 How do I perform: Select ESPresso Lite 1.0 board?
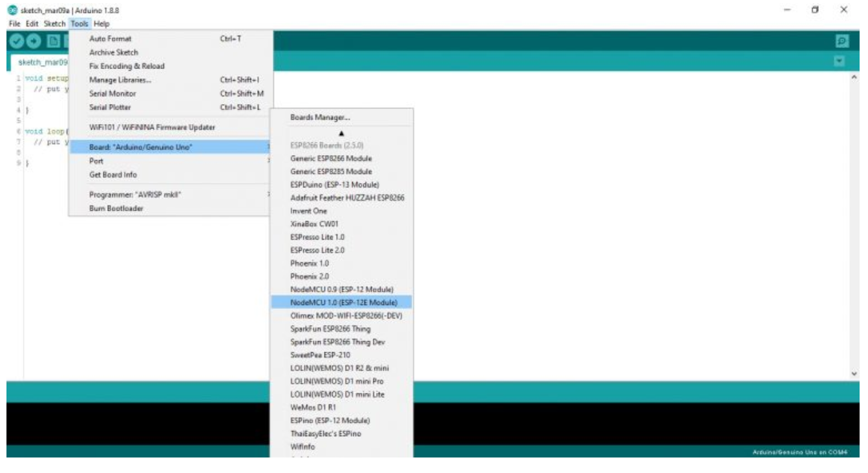click(341, 237)
